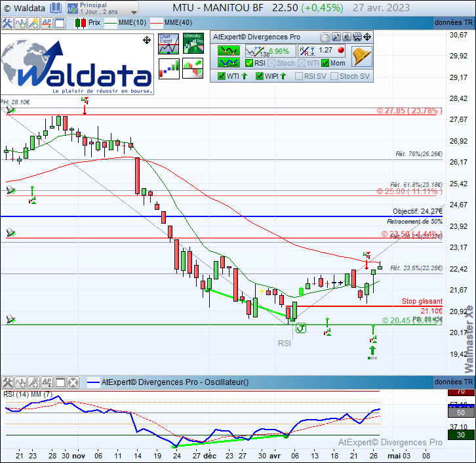Open the Chart Expert tool thumbnail
This screenshot has height=463, width=476.
pyautogui.click(x=169, y=44)
